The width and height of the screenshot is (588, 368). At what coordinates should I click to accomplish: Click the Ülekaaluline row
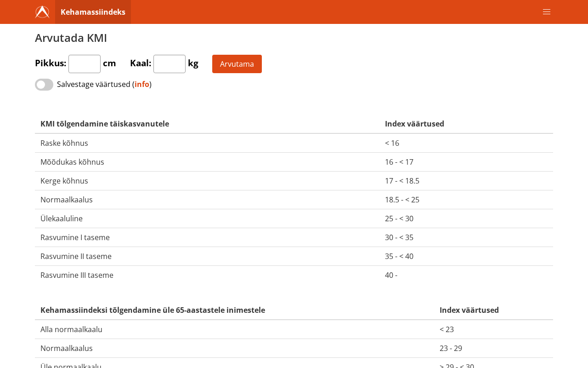coord(294,218)
